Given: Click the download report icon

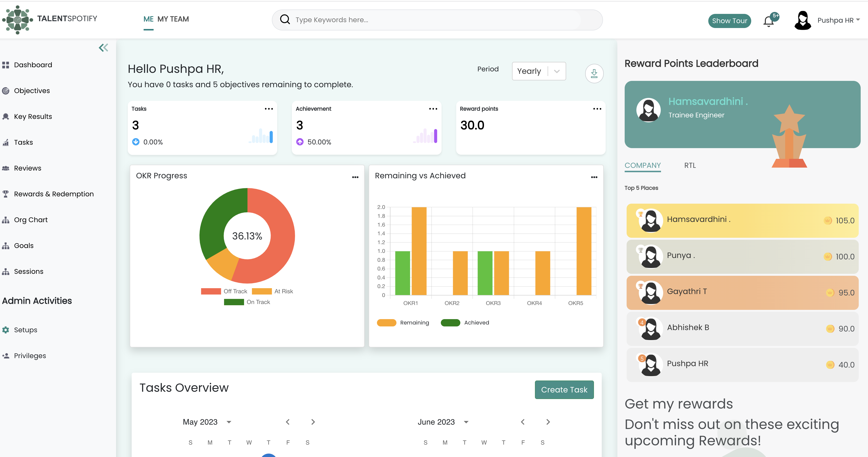Looking at the screenshot, I should point(594,73).
